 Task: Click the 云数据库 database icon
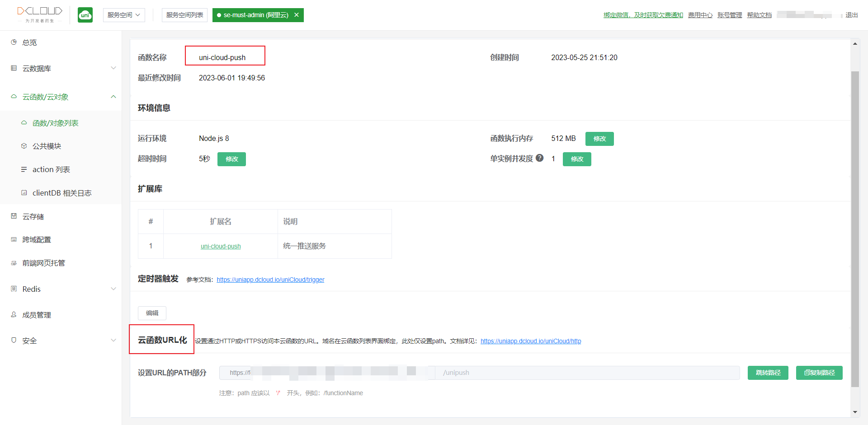[14, 68]
